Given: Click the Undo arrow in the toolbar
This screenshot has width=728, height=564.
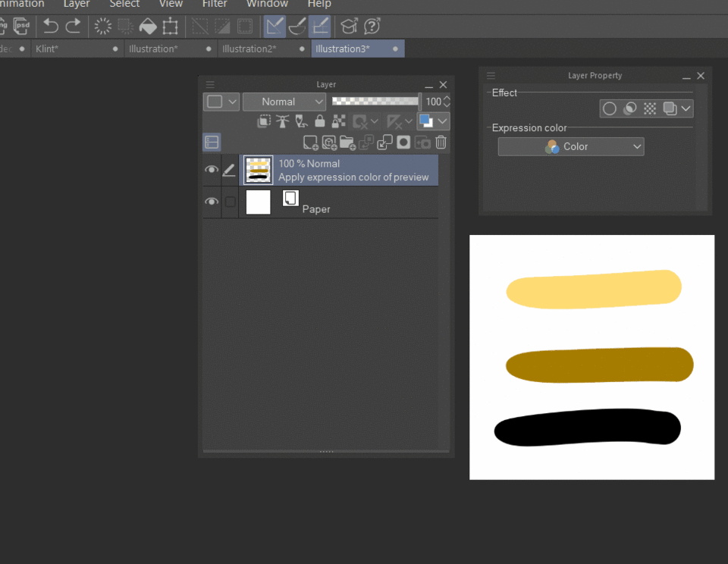Looking at the screenshot, I should click(x=50, y=27).
